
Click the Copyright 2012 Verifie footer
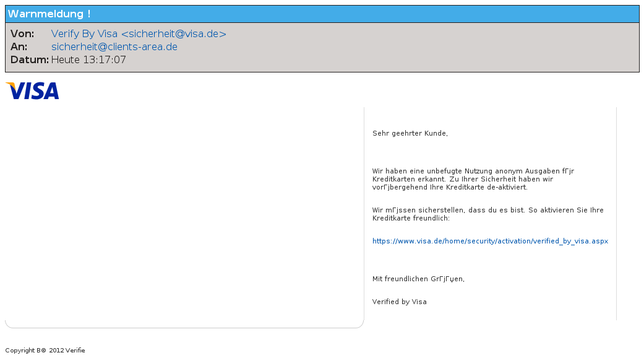(45, 351)
